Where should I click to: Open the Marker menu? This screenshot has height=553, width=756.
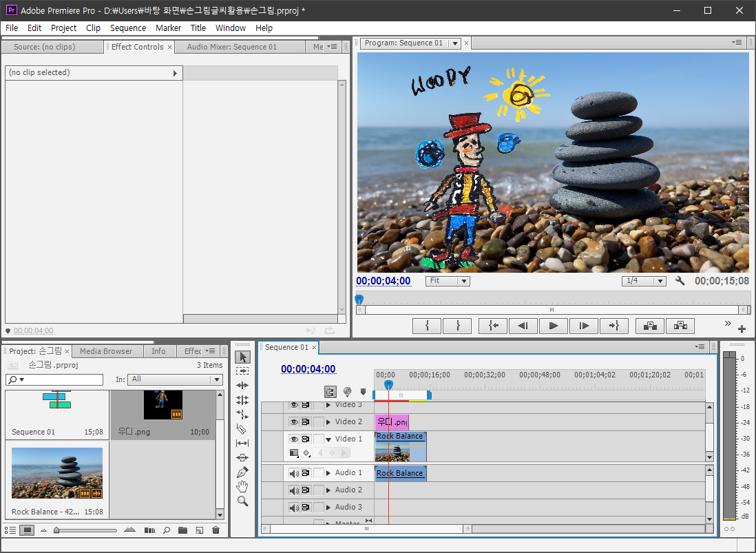(x=168, y=28)
